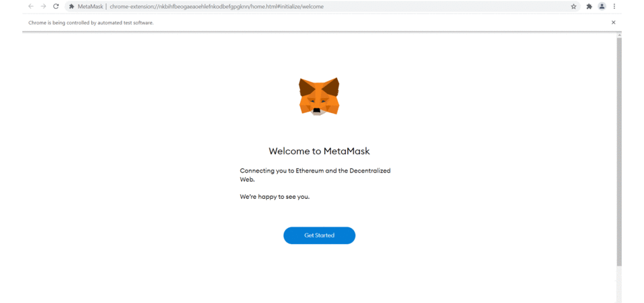Dismiss the automated test software notice
Viewport: 644px width, 303px height.
coord(614,22)
